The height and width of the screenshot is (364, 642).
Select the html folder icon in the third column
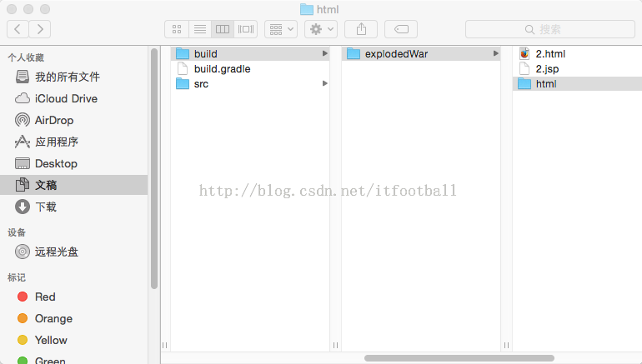tap(524, 84)
